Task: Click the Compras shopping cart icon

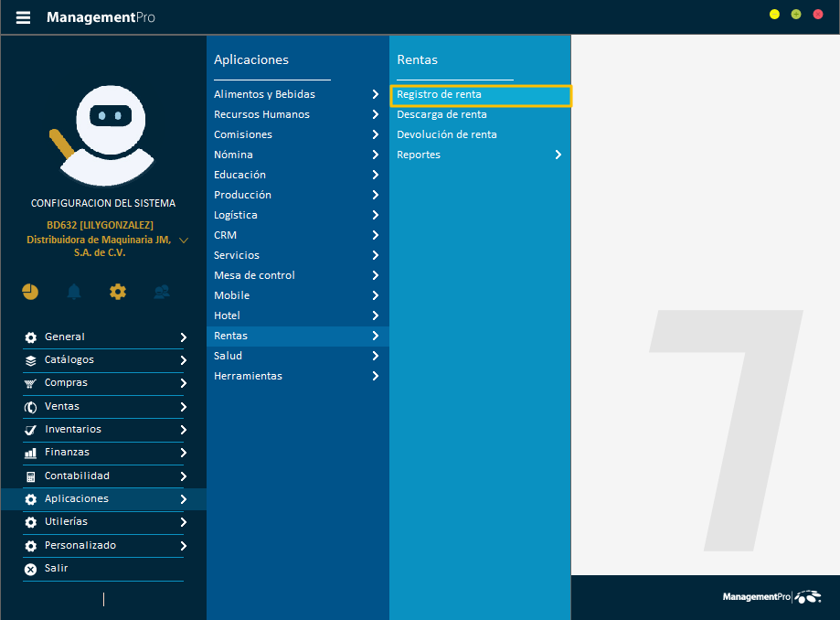Action: point(30,384)
